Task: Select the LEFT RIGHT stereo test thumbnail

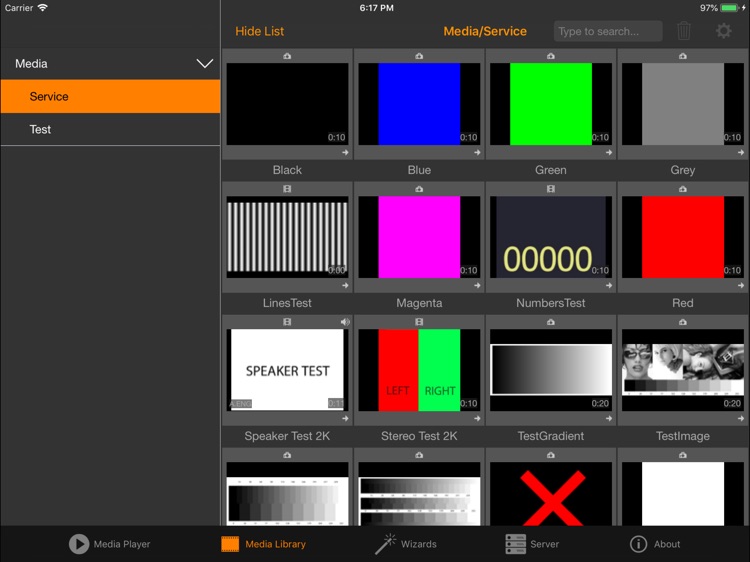Action: click(x=419, y=370)
